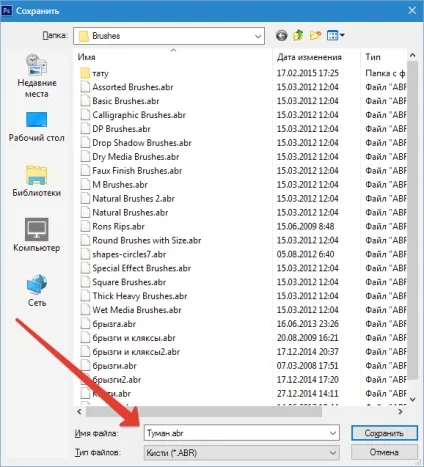424x467 pixels.
Task: Click the Сохранить button
Action: [x=384, y=433]
